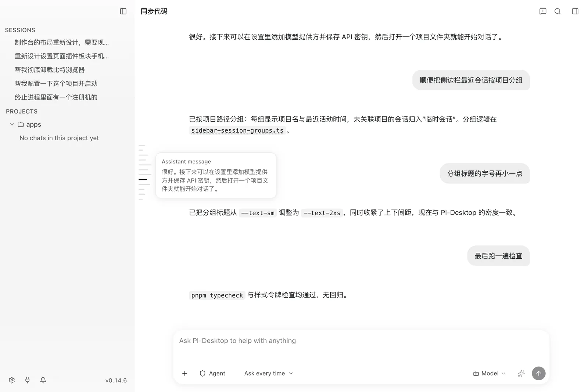588x392 pixels.
Task: Jump to topmost message timeline marker
Action: tap(142, 145)
